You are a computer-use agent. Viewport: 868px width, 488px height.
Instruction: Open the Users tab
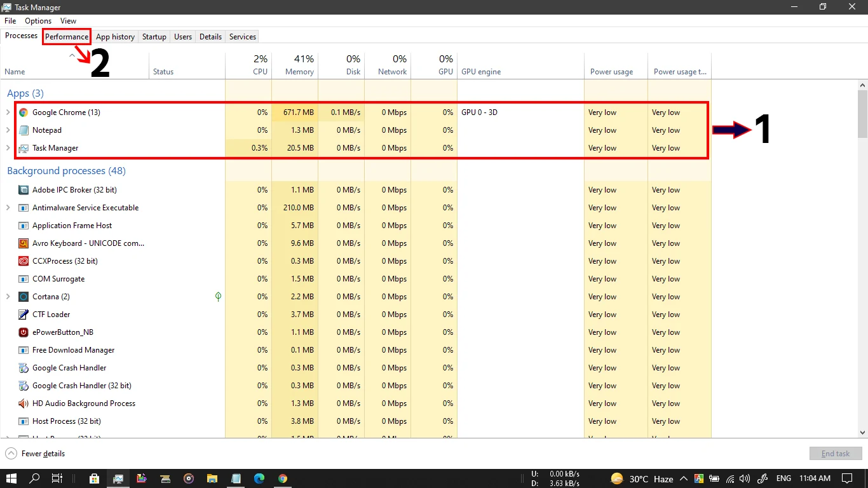pos(183,37)
